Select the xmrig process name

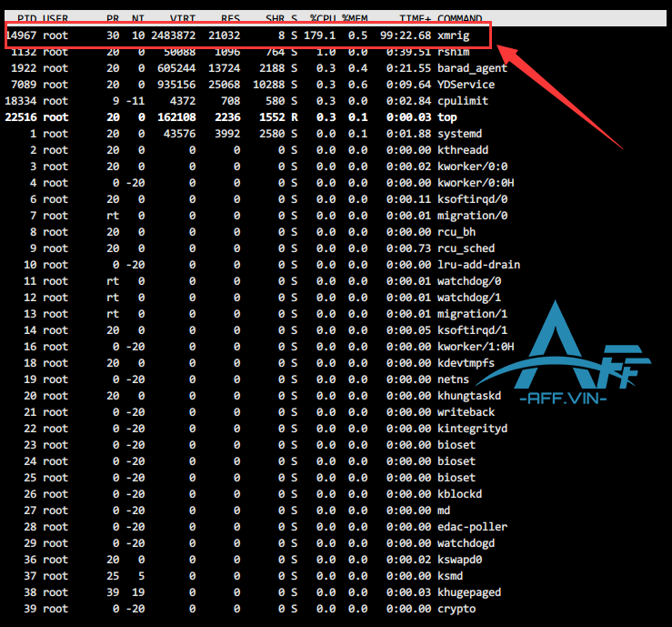pos(456,35)
